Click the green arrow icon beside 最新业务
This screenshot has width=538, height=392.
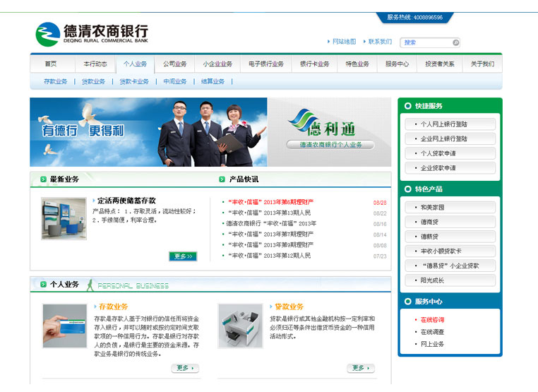click(44, 179)
